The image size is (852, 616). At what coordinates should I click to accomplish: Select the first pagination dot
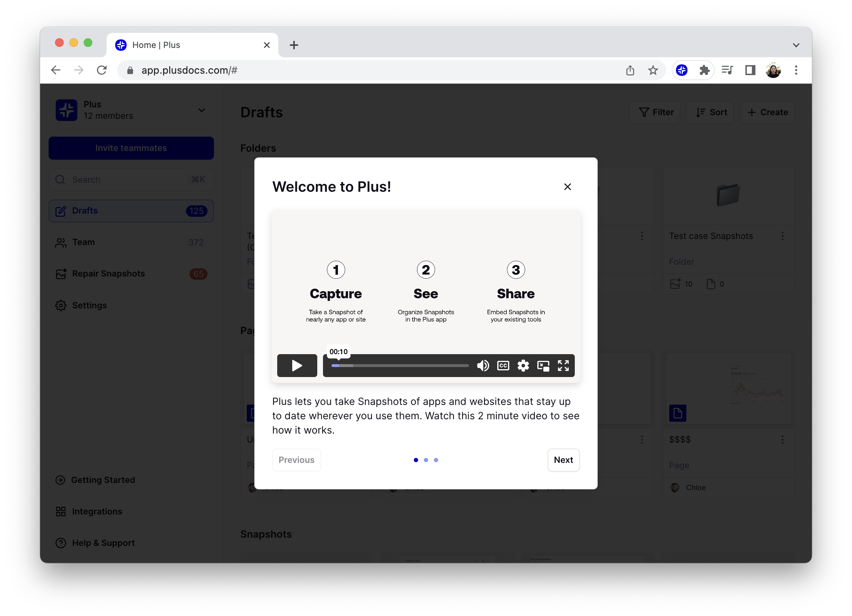pos(416,460)
